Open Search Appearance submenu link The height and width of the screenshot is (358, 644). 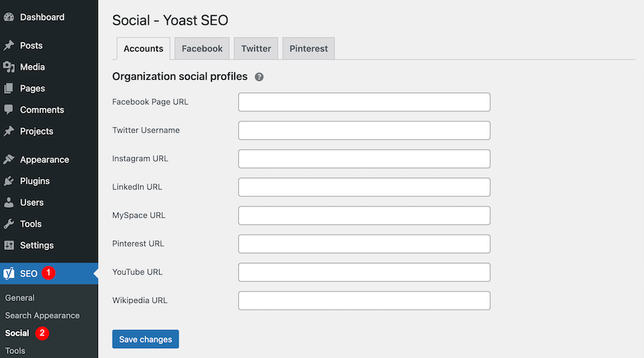pos(42,315)
